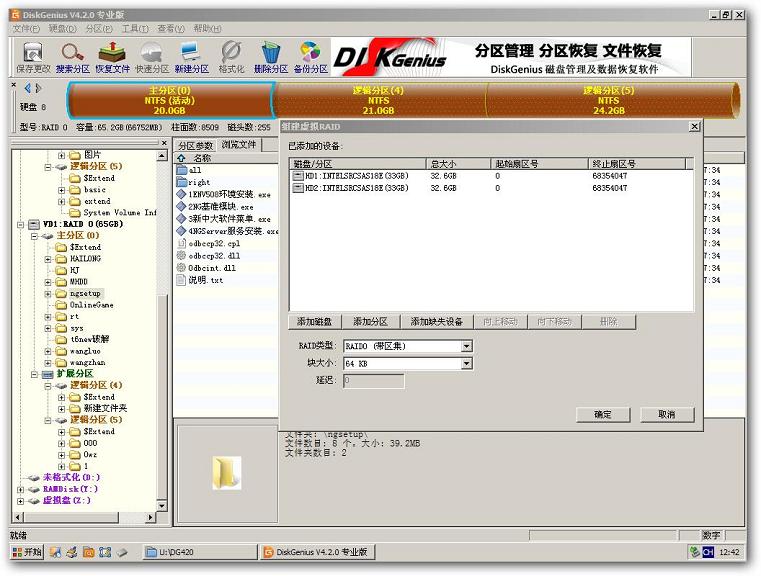
Task: Open the 分区(P) menu
Action: (99, 29)
